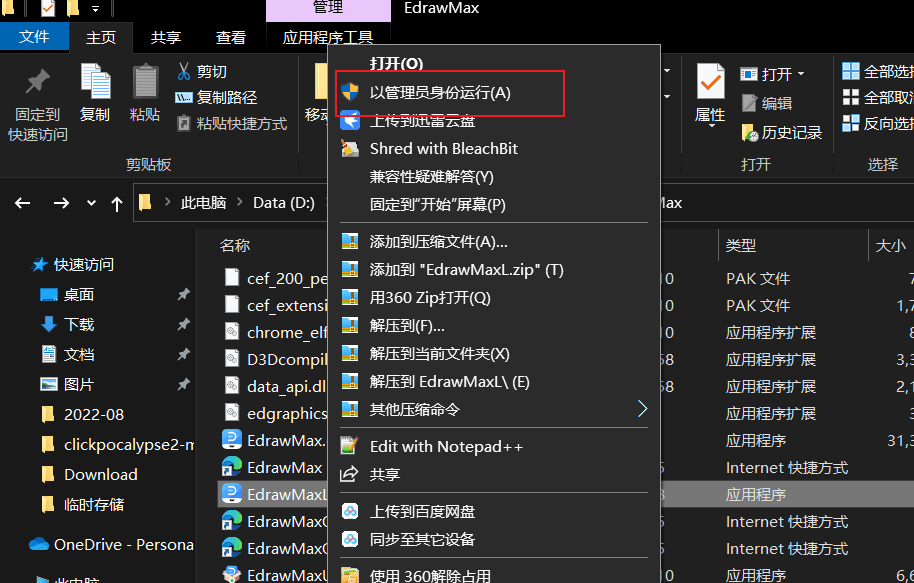
Task: Choose 固定到"开始"屏幕(P) menu entry
Action: click(494, 205)
